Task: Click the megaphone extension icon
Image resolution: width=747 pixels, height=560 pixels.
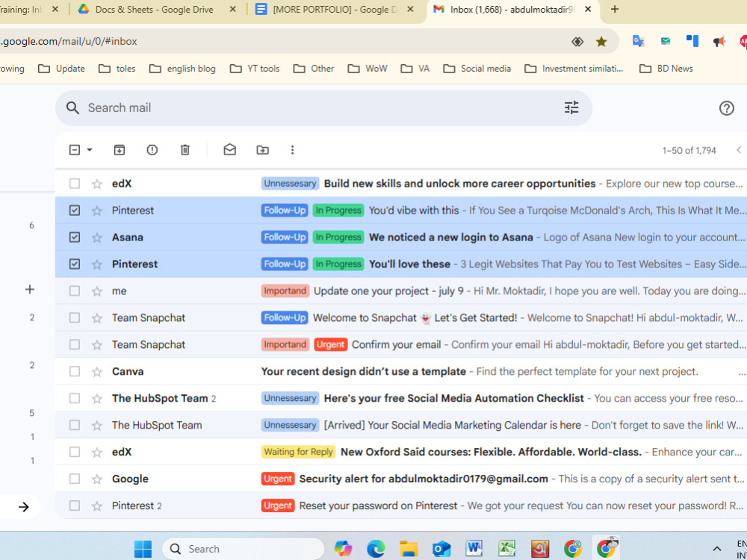Action: [x=719, y=41]
